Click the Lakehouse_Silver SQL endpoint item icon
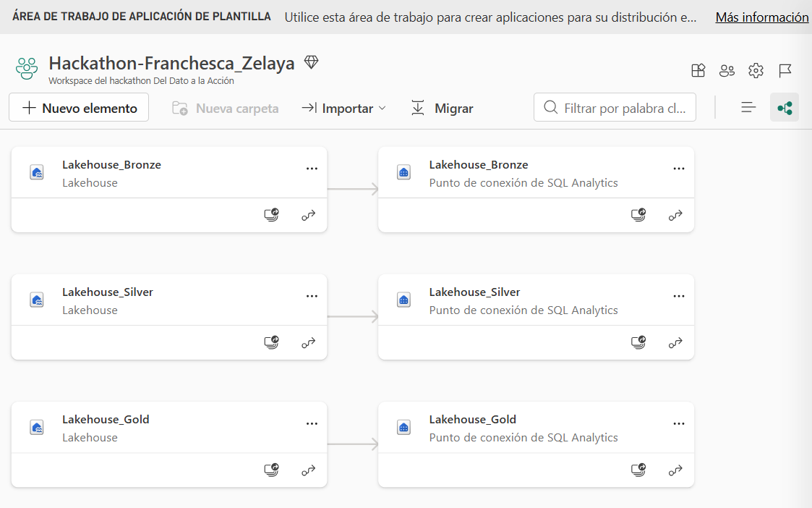 click(x=404, y=300)
